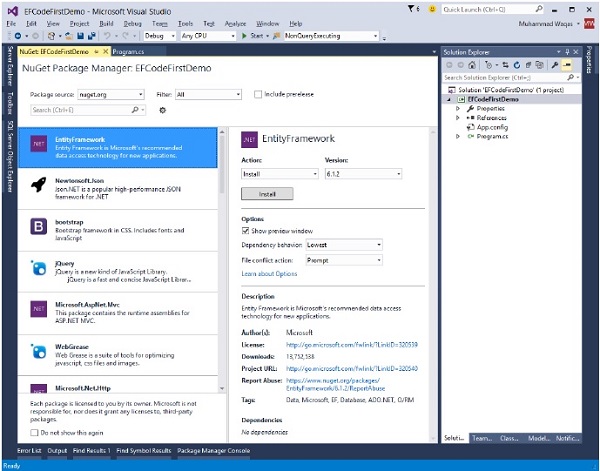Screen dimensions: 600x471
Task: Switch to the Program.cs tab
Action: coord(129,52)
